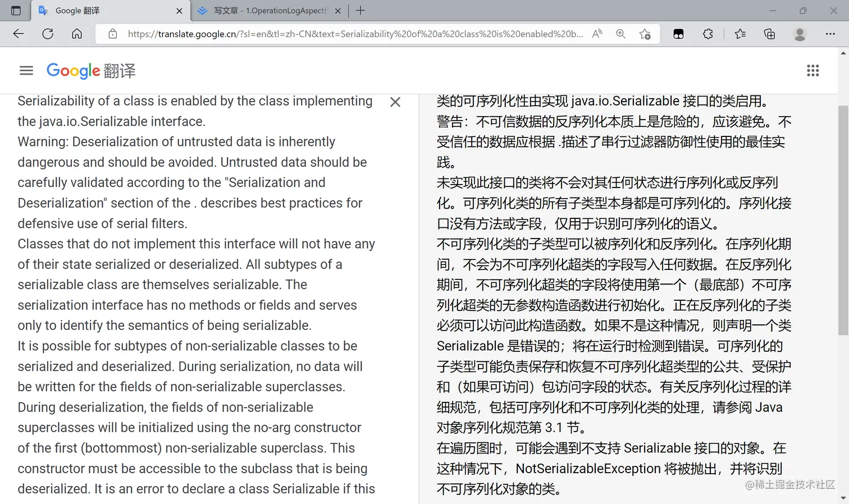Open browser settings and more menu
The width and height of the screenshot is (849, 504).
click(830, 34)
